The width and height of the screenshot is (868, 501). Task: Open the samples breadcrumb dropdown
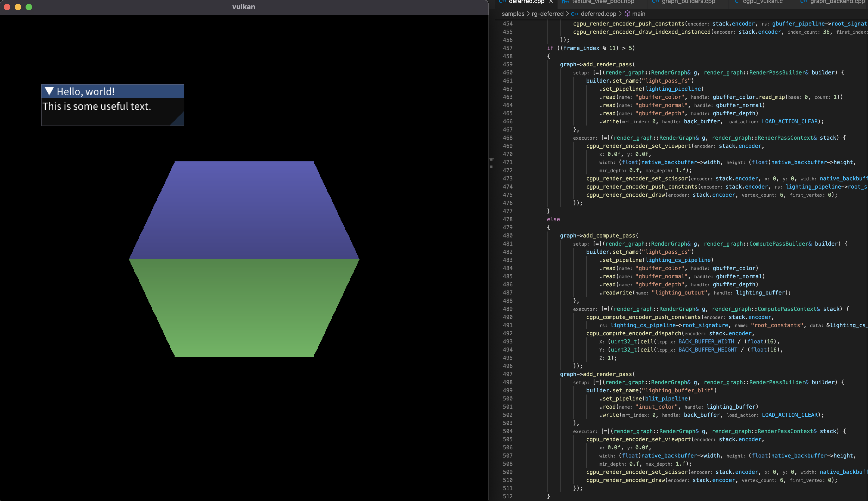click(513, 14)
